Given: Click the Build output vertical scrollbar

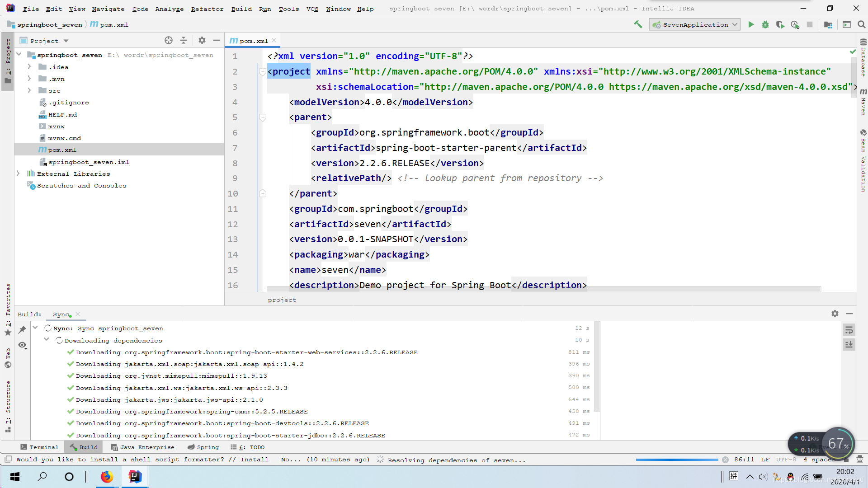Looking at the screenshot, I should (x=597, y=366).
